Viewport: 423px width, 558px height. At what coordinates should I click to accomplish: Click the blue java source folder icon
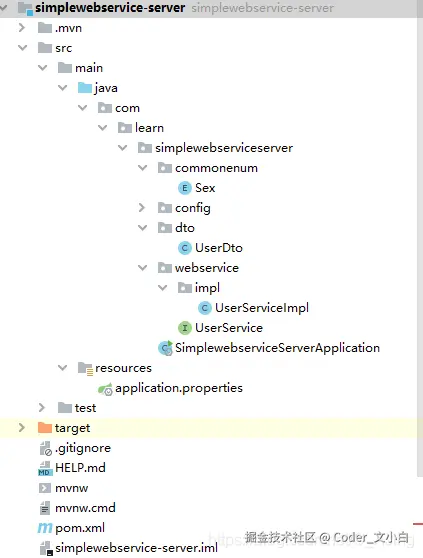point(85,88)
